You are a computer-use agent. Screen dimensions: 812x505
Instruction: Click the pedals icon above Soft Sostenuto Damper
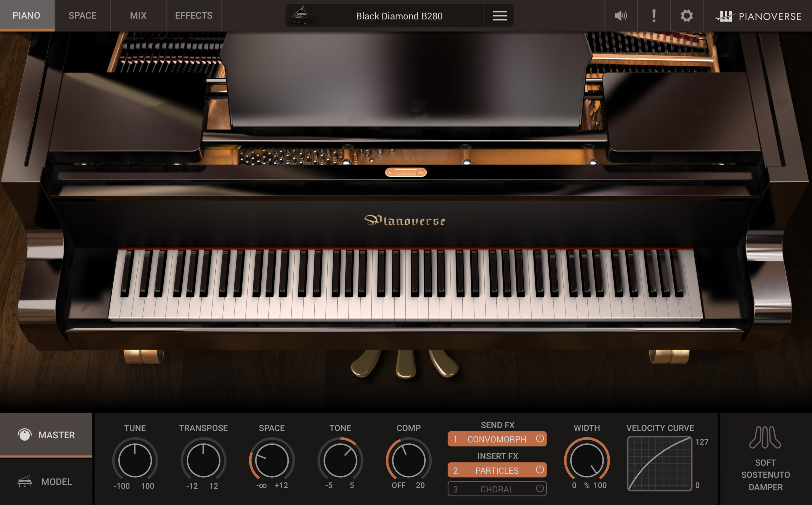click(765, 437)
